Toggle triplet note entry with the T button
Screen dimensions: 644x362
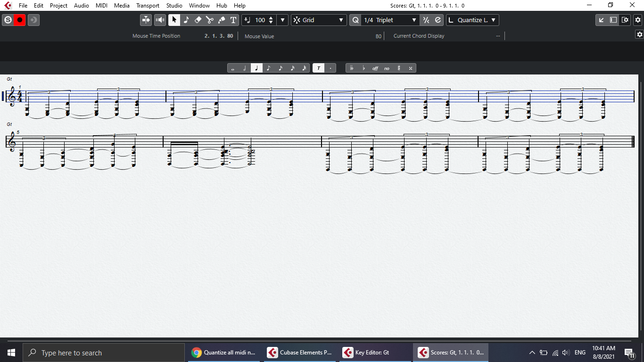(x=318, y=68)
